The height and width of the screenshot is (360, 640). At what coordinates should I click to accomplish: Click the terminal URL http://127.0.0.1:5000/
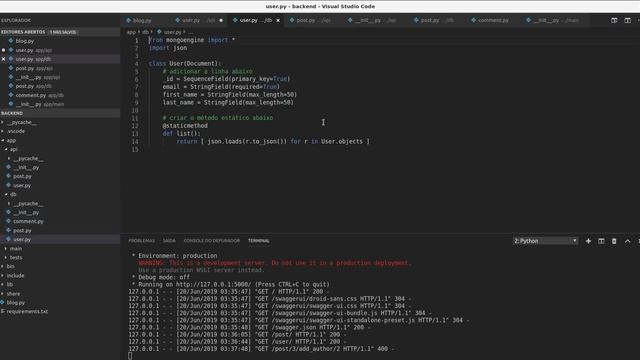[213, 284]
